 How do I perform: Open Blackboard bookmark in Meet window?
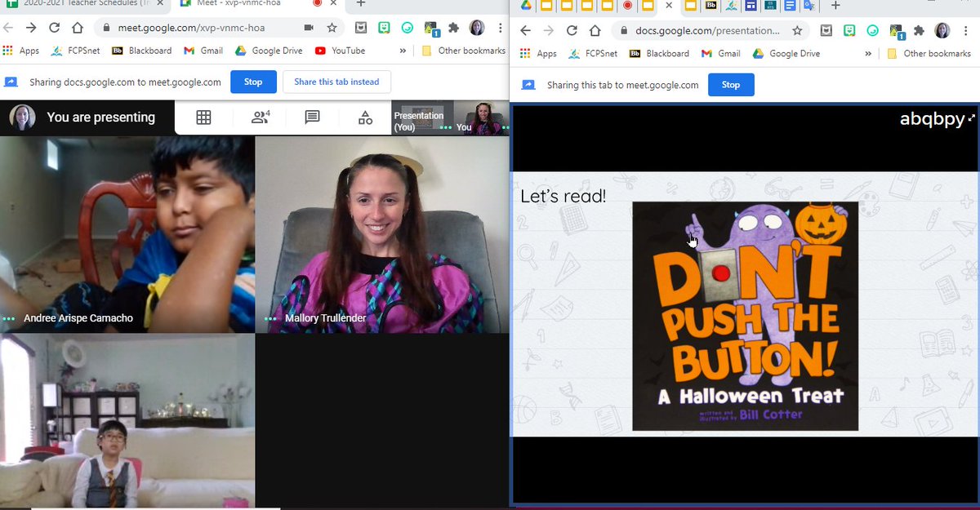click(x=140, y=51)
